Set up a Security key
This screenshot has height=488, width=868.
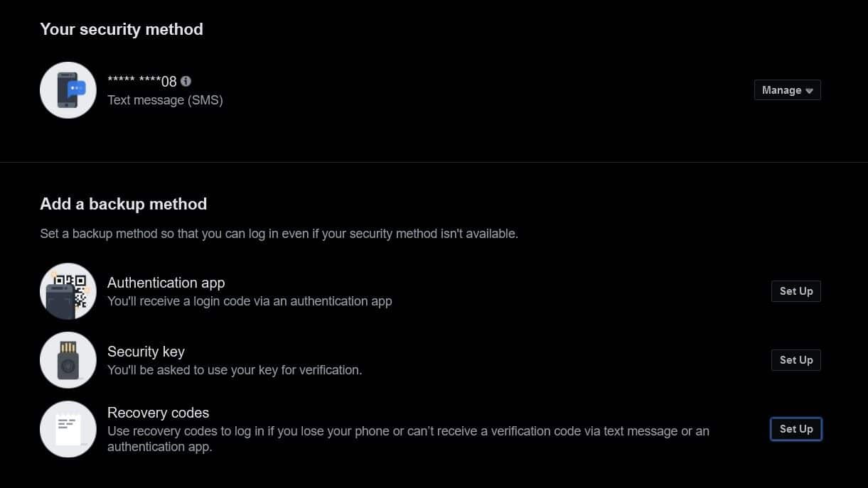(795, 359)
